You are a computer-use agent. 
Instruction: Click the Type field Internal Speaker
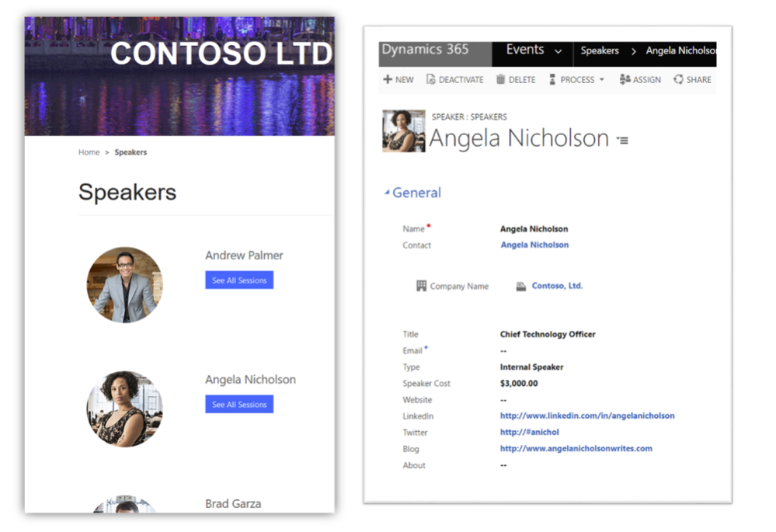pos(531,367)
